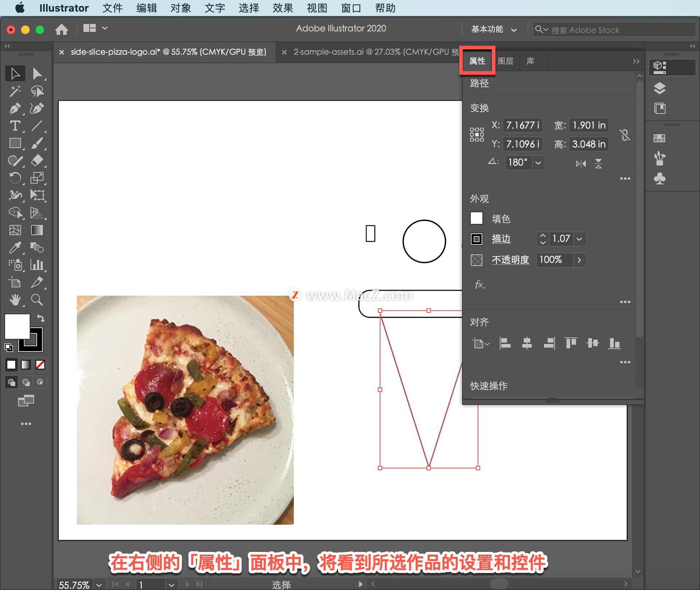Swap fill and stroke colors

pos(41,318)
